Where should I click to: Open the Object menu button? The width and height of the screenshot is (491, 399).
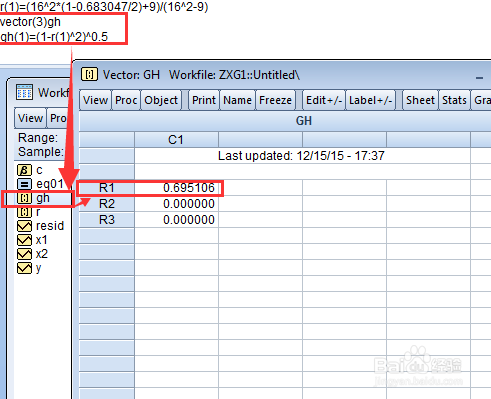(x=161, y=100)
